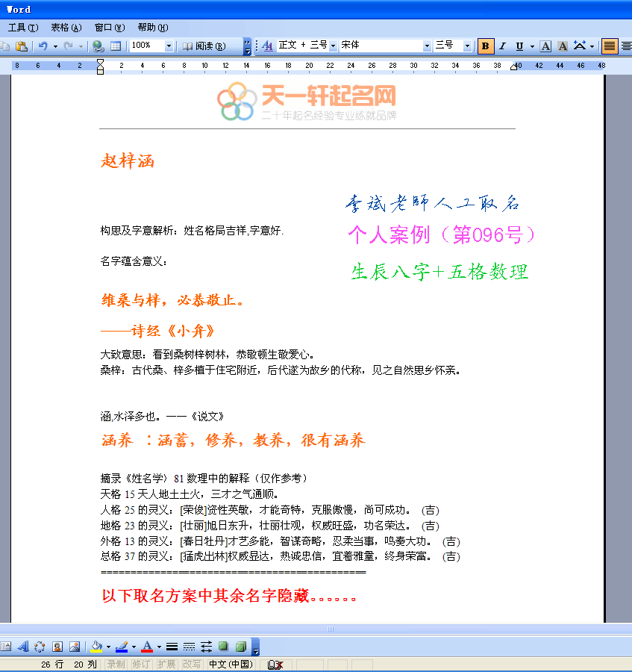The width and height of the screenshot is (632, 672).
Task: Click the Insert Clip Art icon
Action: [57, 647]
